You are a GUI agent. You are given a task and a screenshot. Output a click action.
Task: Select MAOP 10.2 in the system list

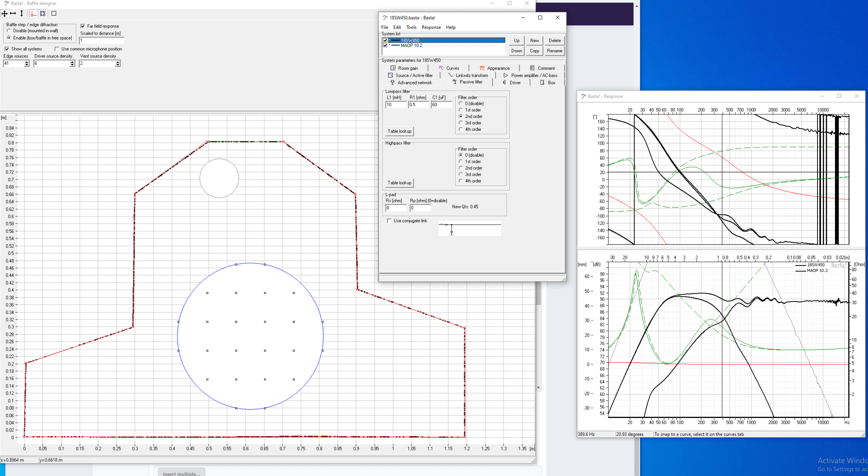(x=444, y=45)
